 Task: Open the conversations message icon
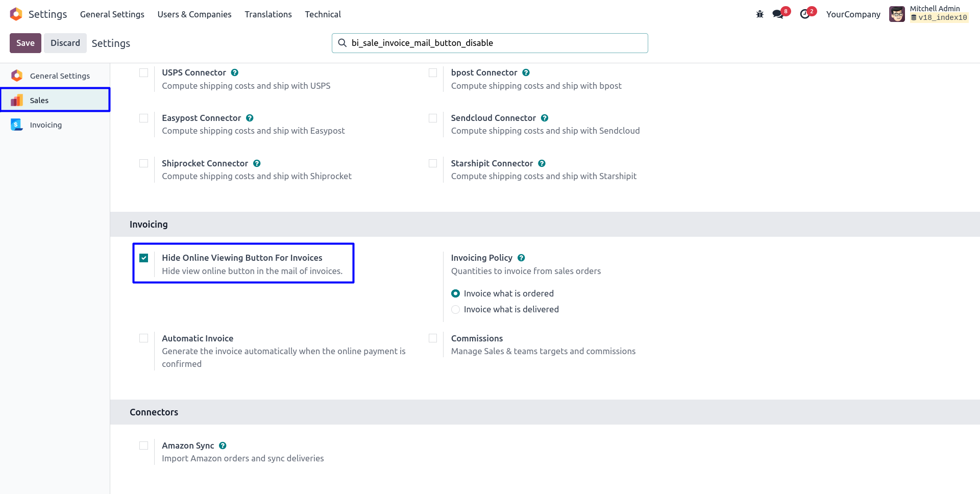coord(778,14)
